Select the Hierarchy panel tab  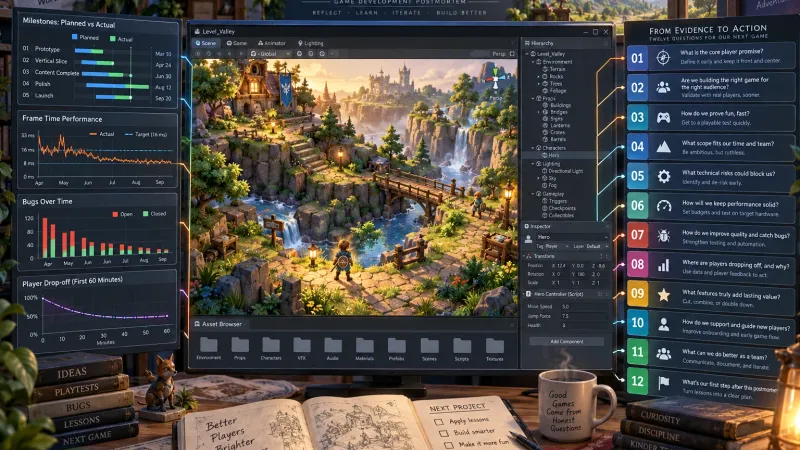[539, 43]
